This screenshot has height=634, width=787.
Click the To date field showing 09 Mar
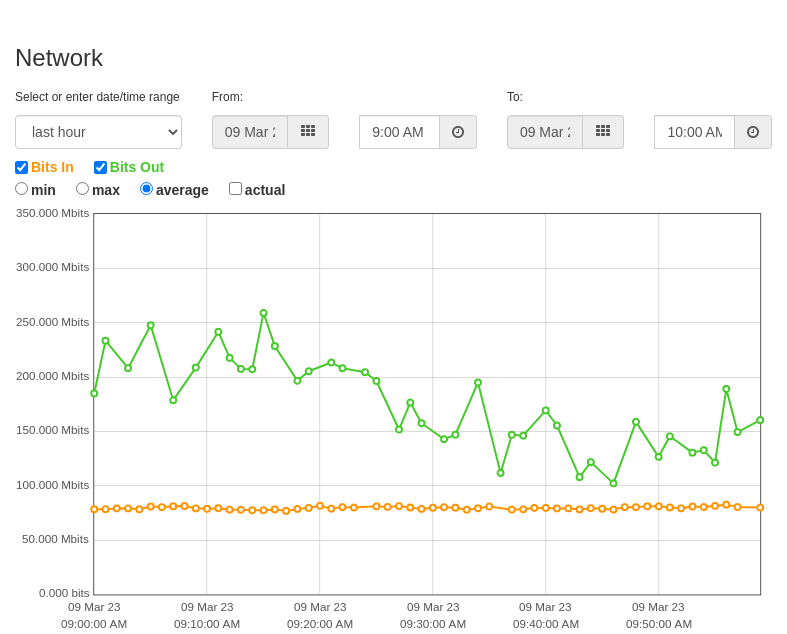coord(545,132)
